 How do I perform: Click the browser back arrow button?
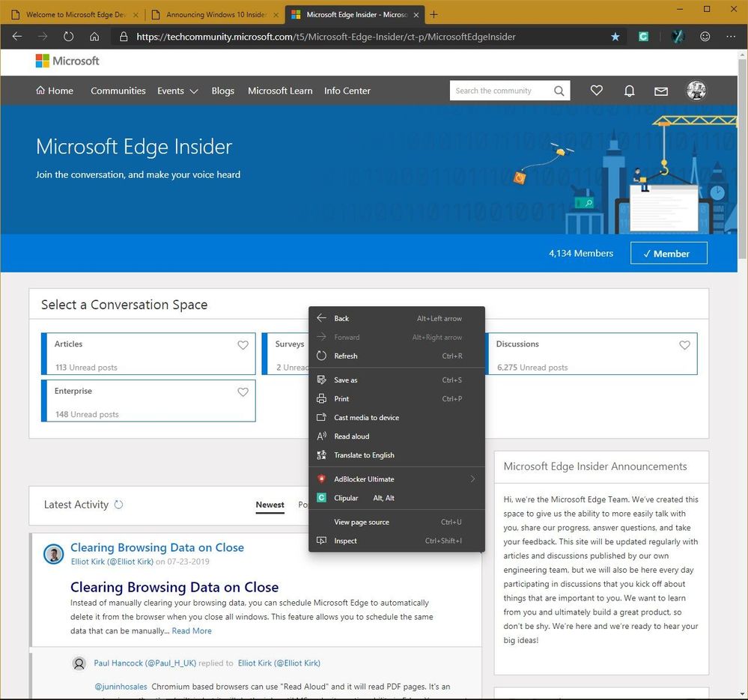pos(17,36)
